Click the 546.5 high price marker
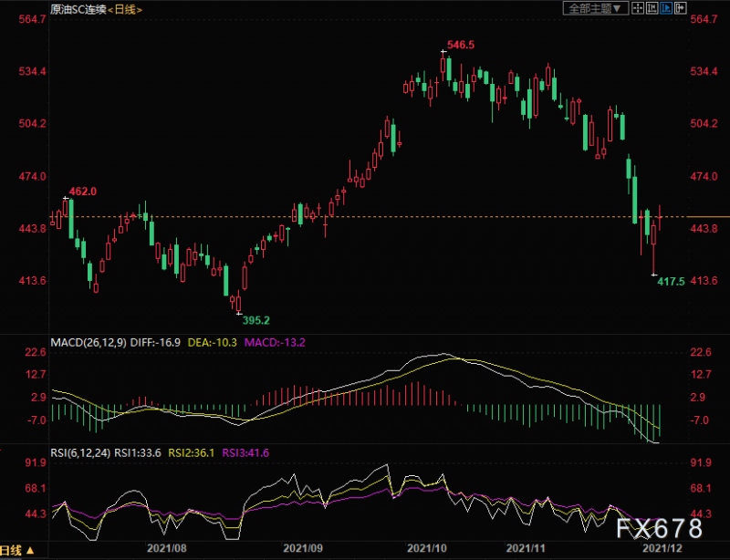The width and height of the screenshot is (730, 560). (x=460, y=44)
